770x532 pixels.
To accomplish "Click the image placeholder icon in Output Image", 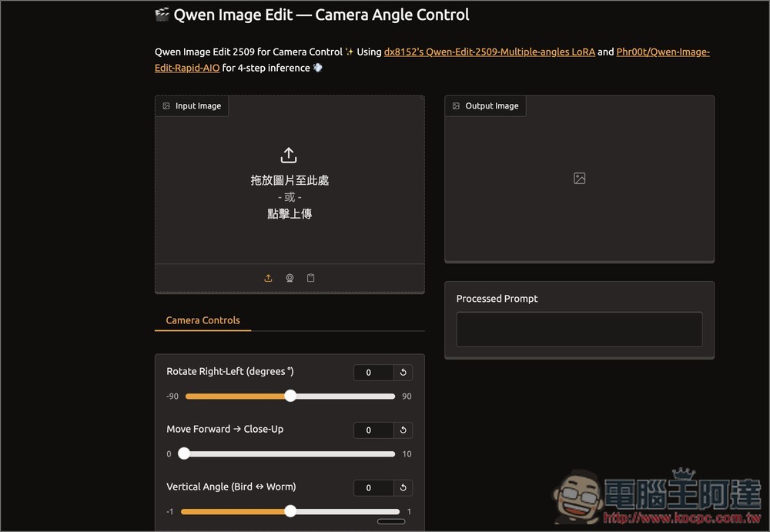I will pyautogui.click(x=578, y=177).
